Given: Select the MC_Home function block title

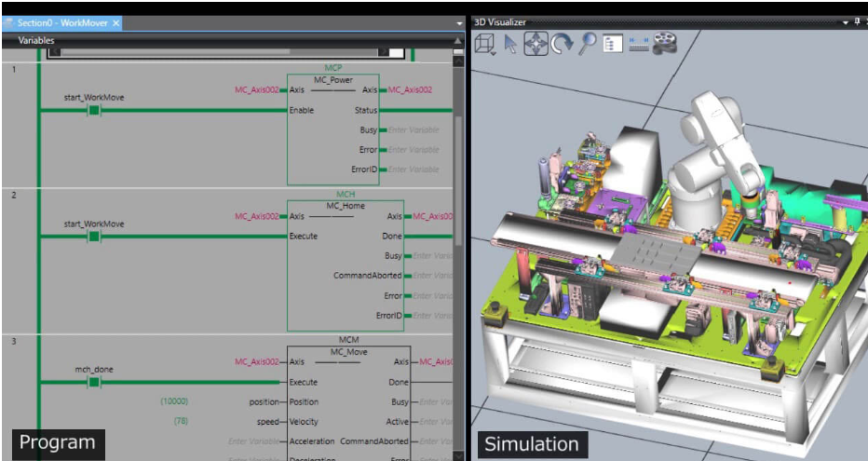Looking at the screenshot, I should (346, 205).
